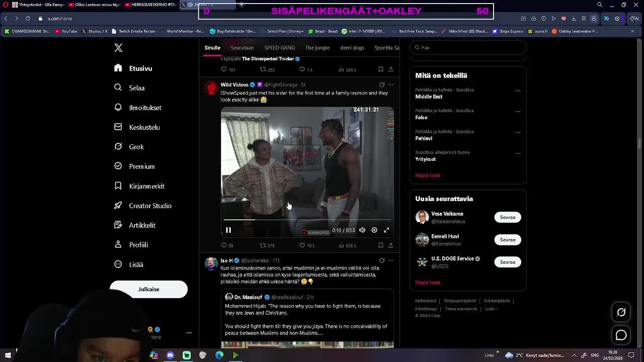Reply to Wild Videos post (95)
Screen dimensions: 644x362
[227, 245]
